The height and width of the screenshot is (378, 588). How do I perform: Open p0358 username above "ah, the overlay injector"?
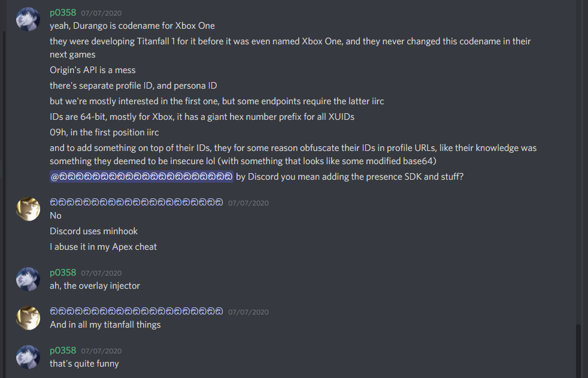63,272
